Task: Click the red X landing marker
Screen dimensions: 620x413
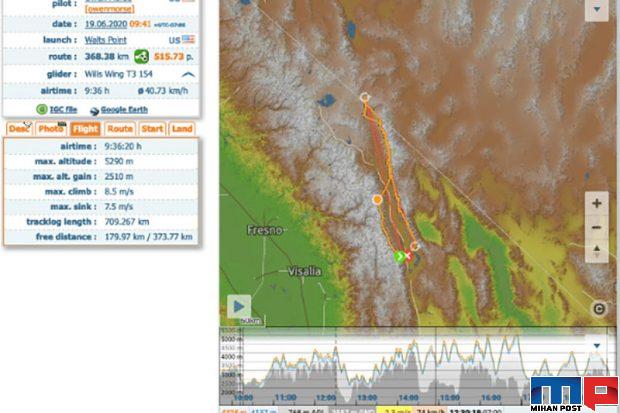Action: point(408,257)
